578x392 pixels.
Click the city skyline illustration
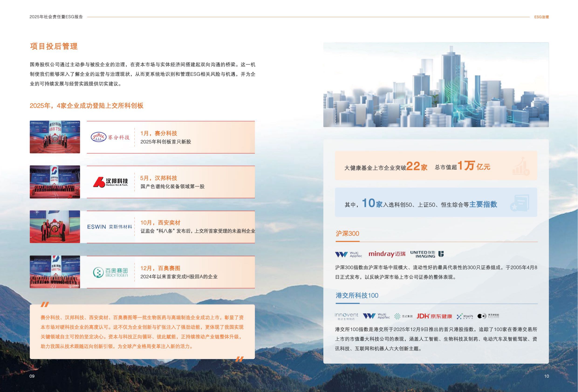pos(436,85)
